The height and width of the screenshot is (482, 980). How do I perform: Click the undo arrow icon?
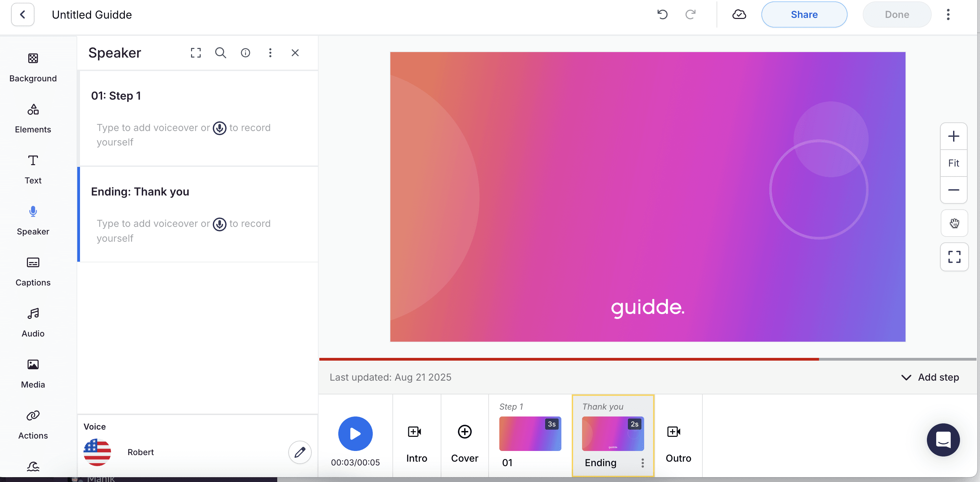[x=662, y=14]
